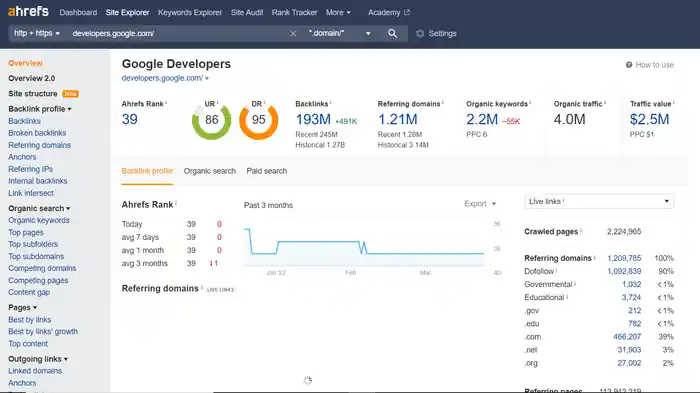Open Referring domains in sidebar

(x=39, y=145)
